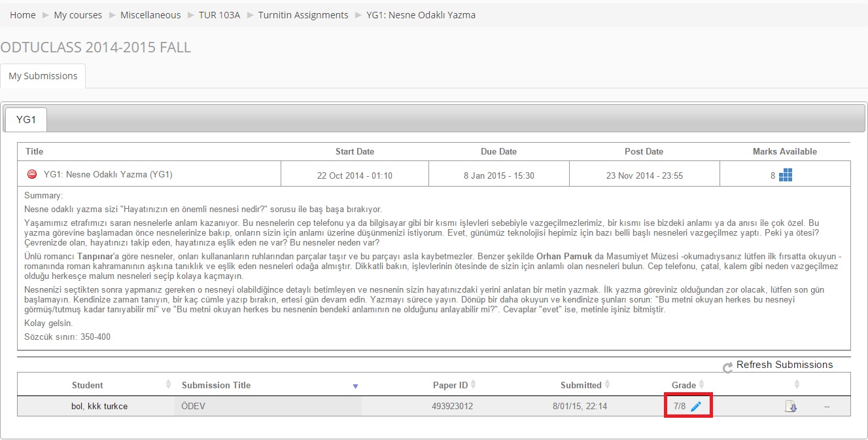Click the refresh arrow icon
The height and width of the screenshot is (440, 868).
727,368
